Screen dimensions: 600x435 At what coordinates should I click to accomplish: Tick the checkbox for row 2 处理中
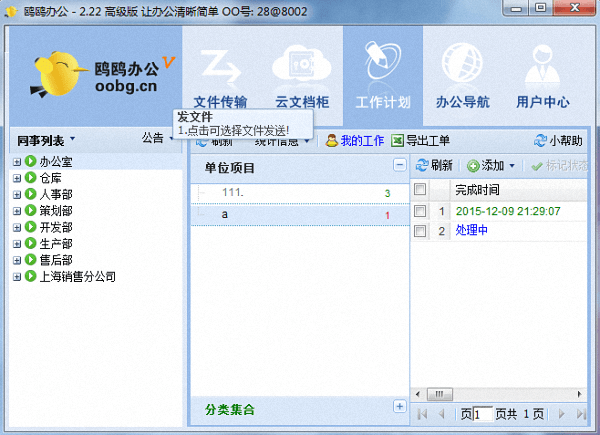tap(420, 231)
